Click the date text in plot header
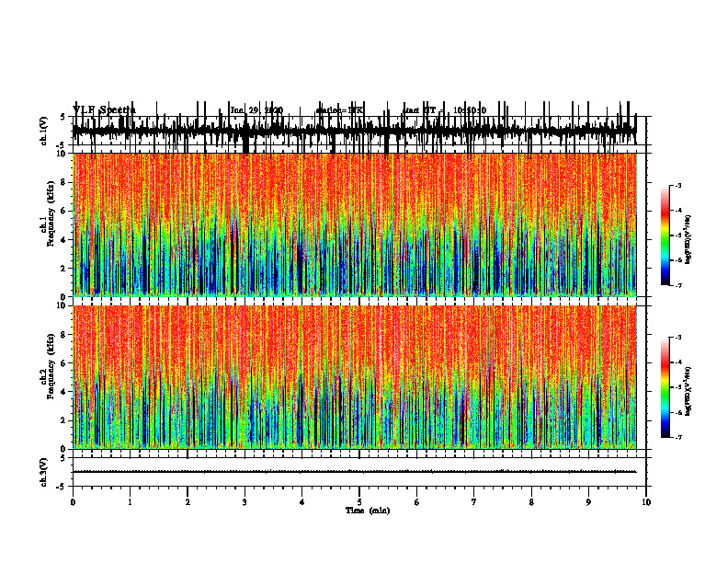Screen dimensions: 728x563 click(x=256, y=110)
